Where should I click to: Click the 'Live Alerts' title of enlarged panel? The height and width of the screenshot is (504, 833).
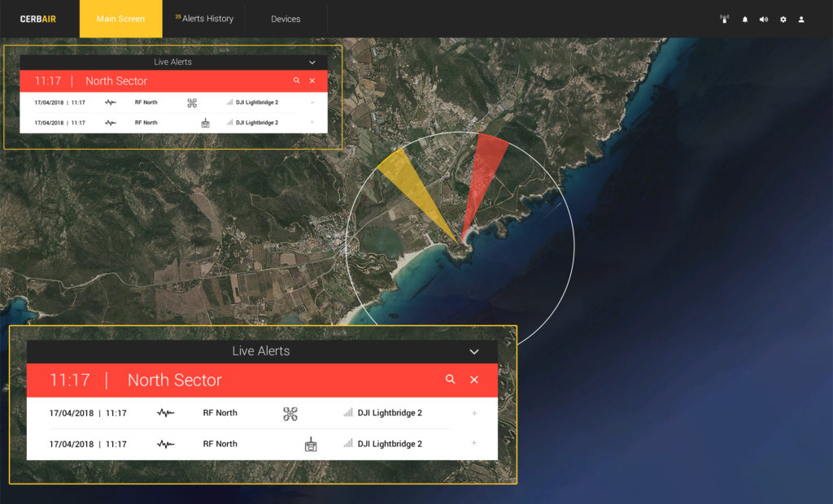click(x=261, y=351)
